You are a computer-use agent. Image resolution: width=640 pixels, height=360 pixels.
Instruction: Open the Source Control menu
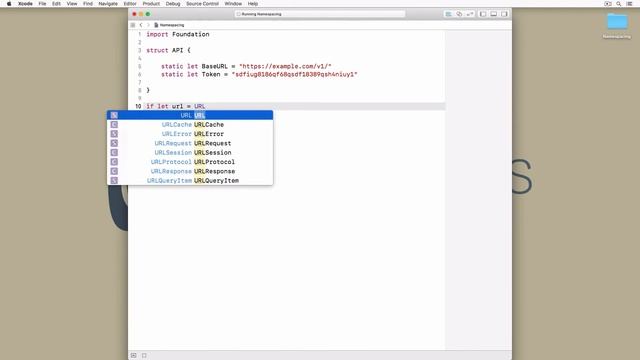(202, 4)
